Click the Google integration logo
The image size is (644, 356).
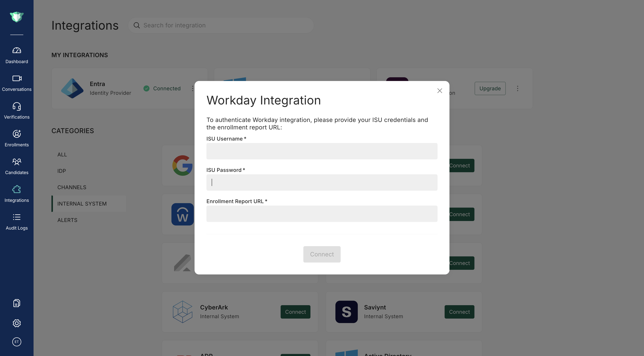[x=182, y=165]
